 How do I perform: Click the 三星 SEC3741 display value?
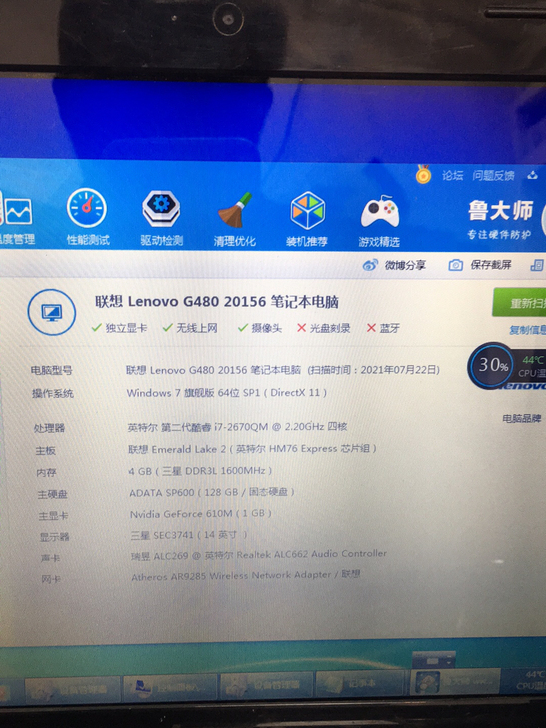point(188,535)
